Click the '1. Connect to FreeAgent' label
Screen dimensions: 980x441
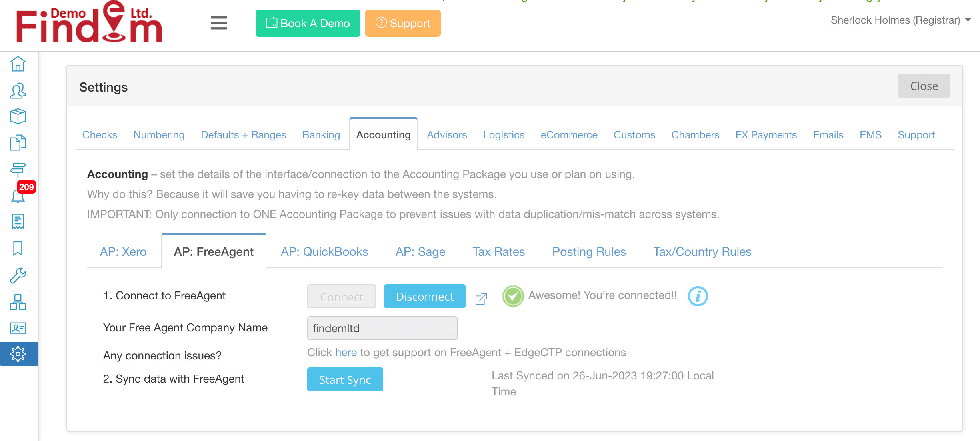click(164, 295)
